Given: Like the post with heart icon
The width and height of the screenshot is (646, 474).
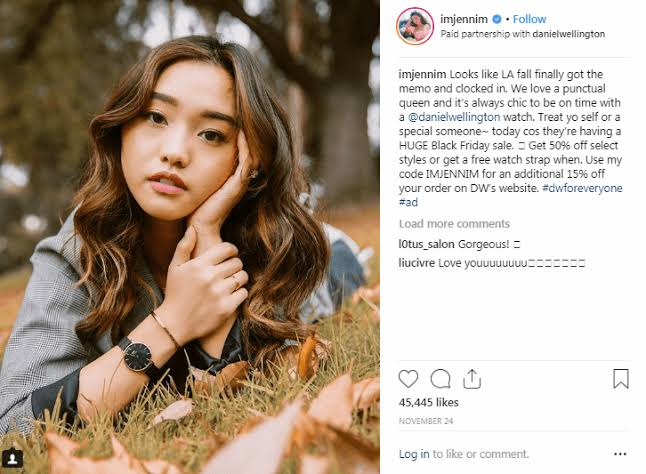Looking at the screenshot, I should click(x=408, y=379).
